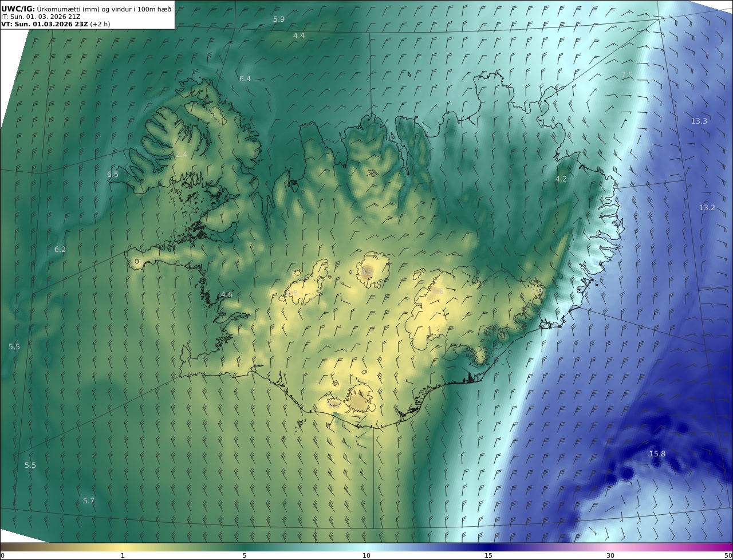Click the 4.4 value label
The image size is (733, 560).
(x=299, y=36)
